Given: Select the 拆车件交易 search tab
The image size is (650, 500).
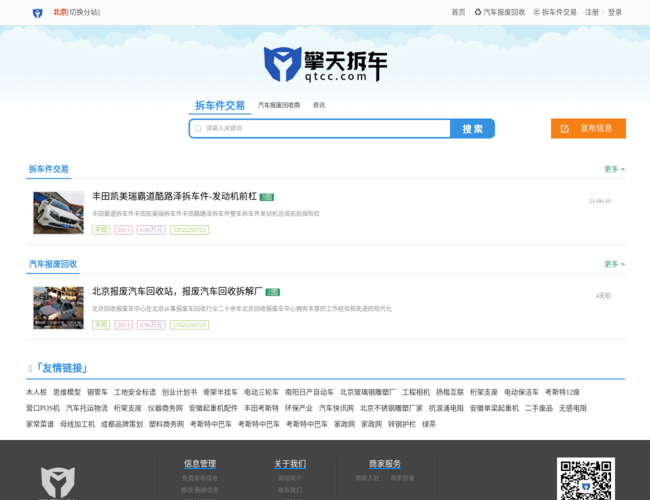Looking at the screenshot, I should 220,105.
